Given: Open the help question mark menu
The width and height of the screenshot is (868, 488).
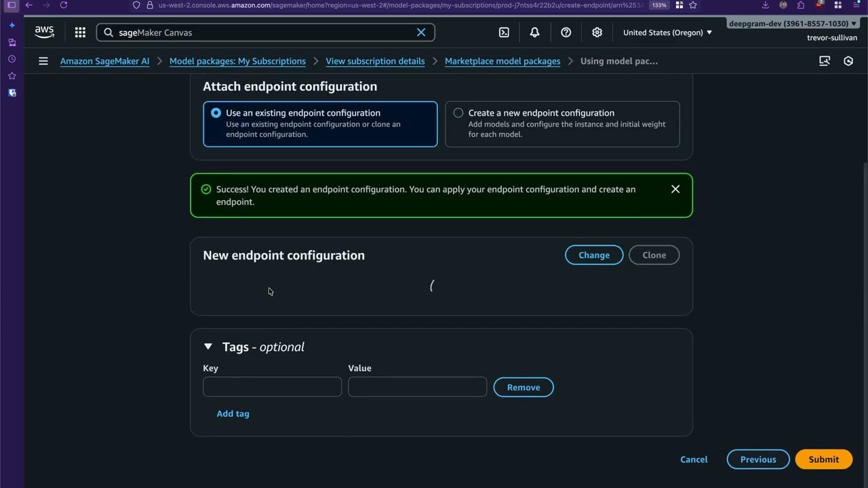Looking at the screenshot, I should pyautogui.click(x=566, y=32).
